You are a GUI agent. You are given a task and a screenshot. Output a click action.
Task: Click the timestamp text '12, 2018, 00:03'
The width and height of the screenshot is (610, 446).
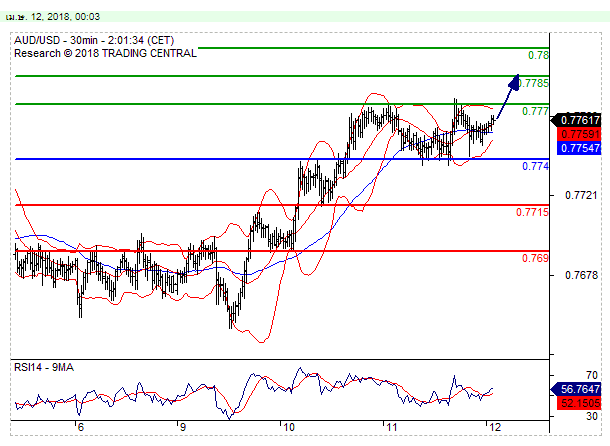click(65, 17)
